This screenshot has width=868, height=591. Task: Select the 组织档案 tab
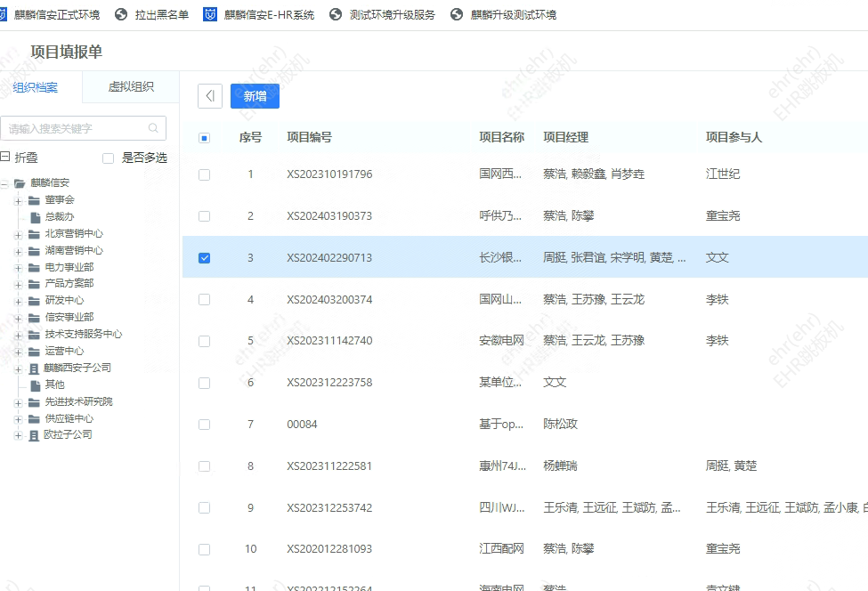point(37,86)
